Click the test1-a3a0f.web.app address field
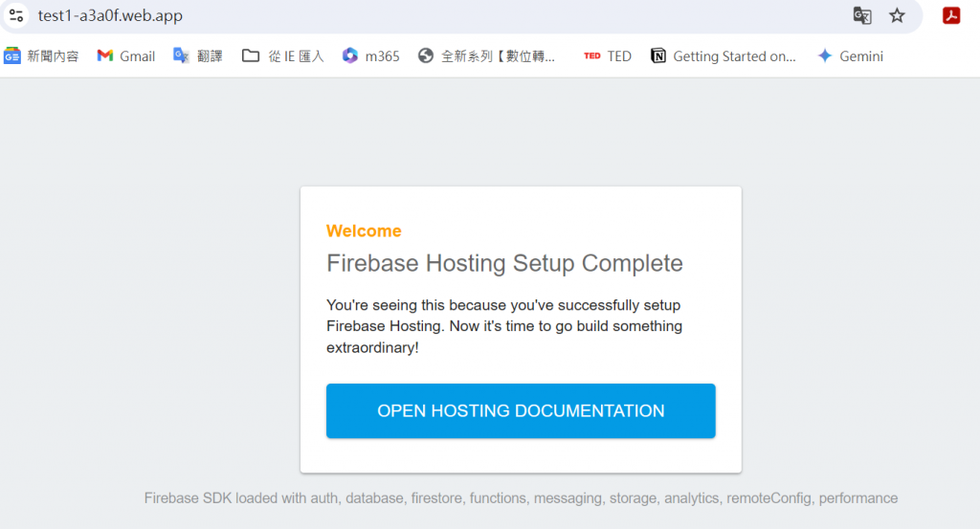 (437, 15)
